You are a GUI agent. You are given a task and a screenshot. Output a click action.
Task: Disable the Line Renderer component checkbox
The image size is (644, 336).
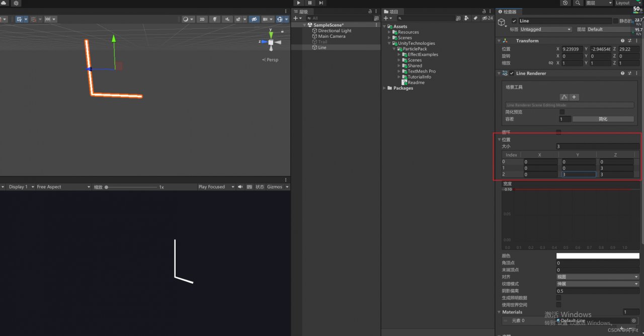(x=512, y=74)
